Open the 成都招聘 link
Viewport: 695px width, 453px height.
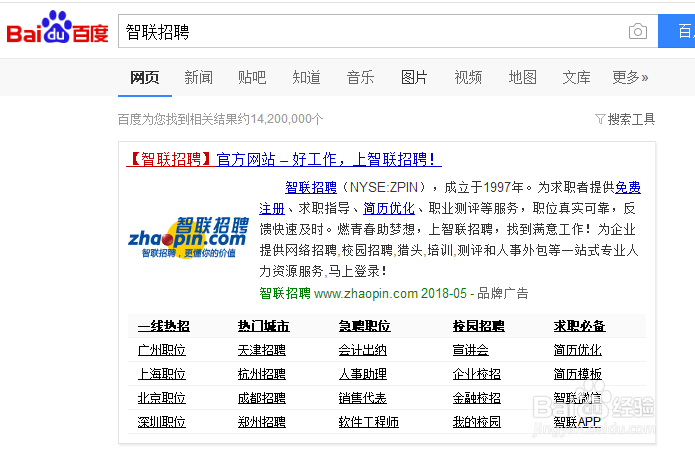(x=262, y=398)
